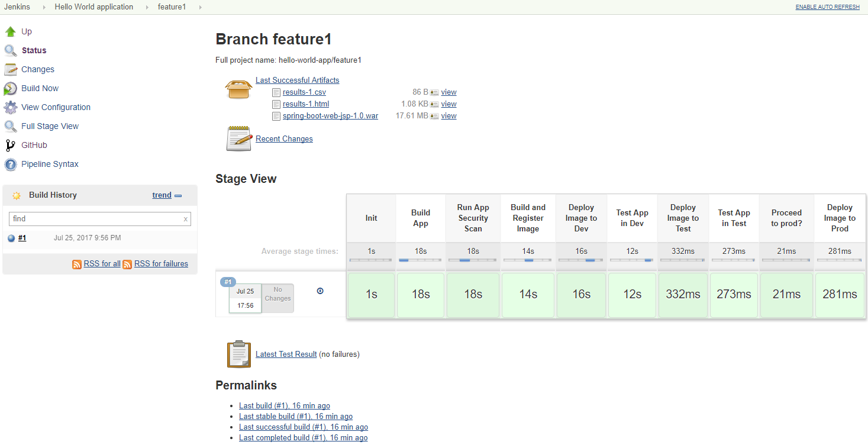
Task: Click the blue build #1 status ball
Action: (x=11, y=238)
